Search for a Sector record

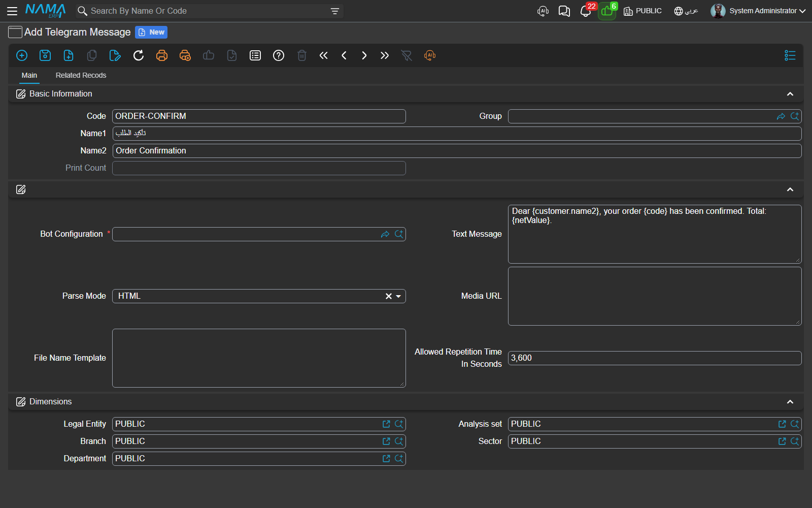[x=795, y=441]
